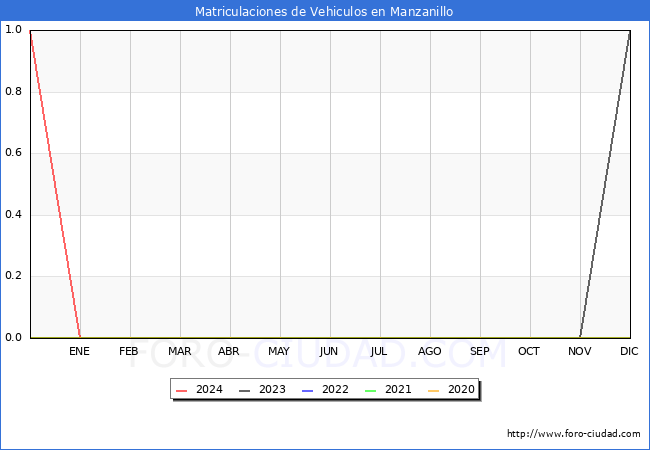Click the red 2024 legend swatch
The width and height of the screenshot is (650, 450).
tap(182, 391)
